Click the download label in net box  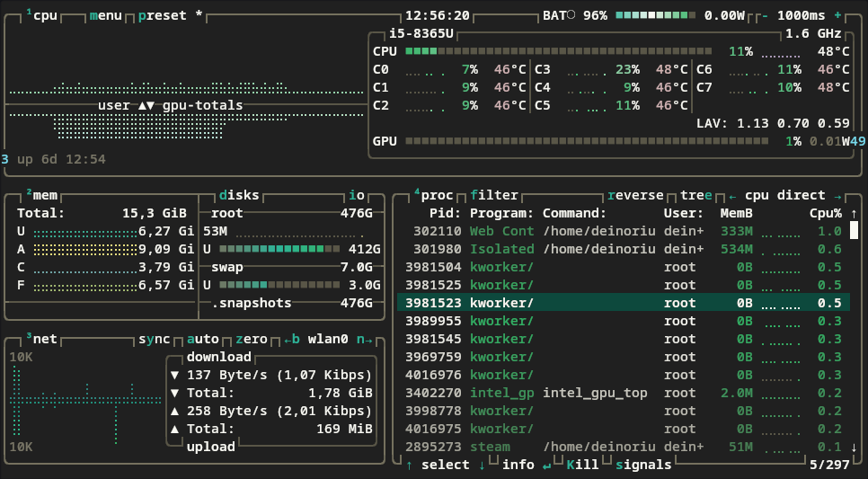click(218, 357)
